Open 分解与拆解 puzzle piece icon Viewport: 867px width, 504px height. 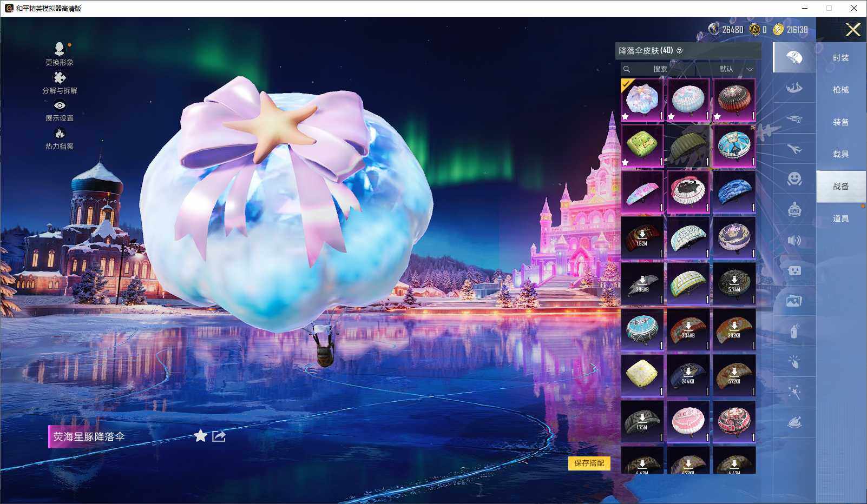[60, 78]
